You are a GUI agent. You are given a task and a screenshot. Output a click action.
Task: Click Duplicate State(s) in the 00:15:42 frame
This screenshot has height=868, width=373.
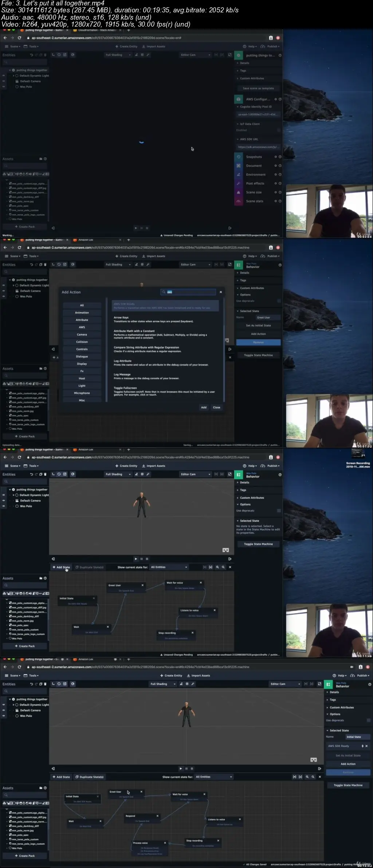tap(90, 777)
